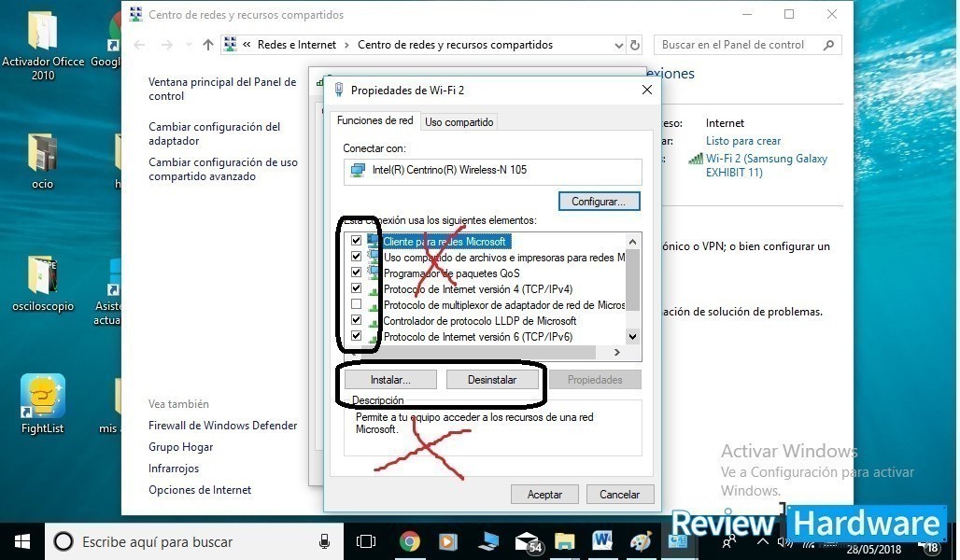The image size is (960, 560).
Task: Switch to the Funciones de red tab
Action: click(374, 120)
